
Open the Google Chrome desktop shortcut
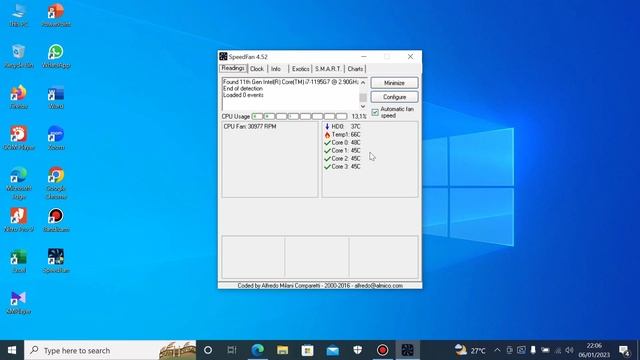(x=56, y=183)
